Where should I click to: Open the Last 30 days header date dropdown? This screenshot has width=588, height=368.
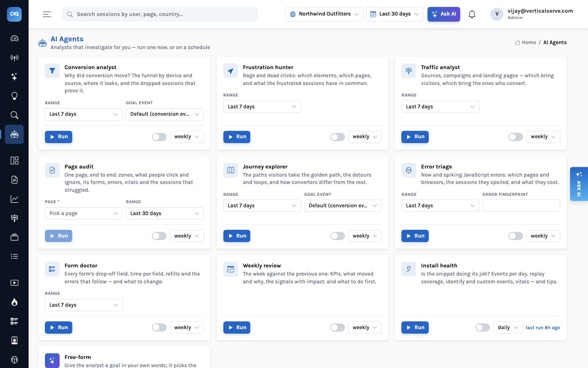click(x=394, y=14)
